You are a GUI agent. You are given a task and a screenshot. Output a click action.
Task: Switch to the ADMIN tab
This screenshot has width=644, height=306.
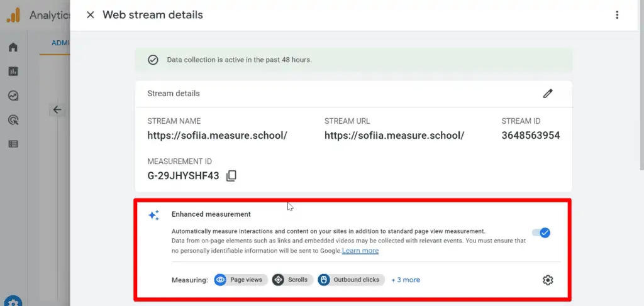[60, 43]
